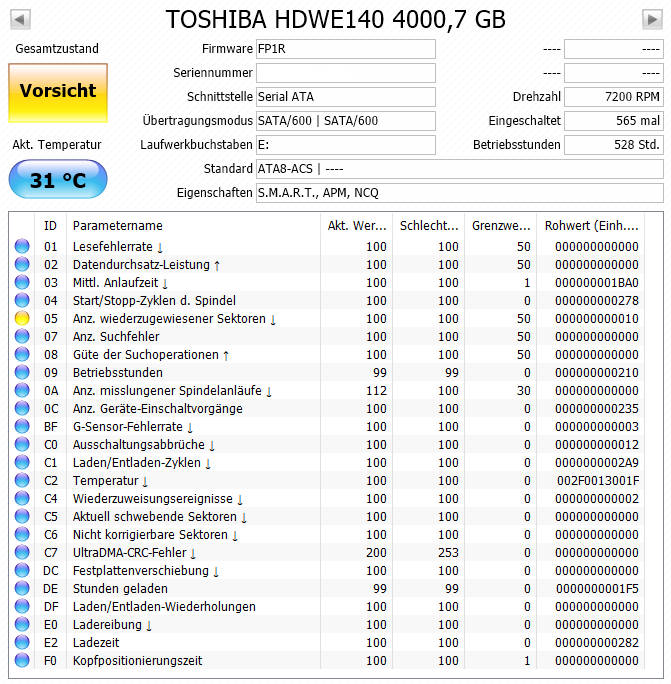Screen dimensions: 671x684
Task: Click the Grenzwe... column header
Action: coord(501,226)
